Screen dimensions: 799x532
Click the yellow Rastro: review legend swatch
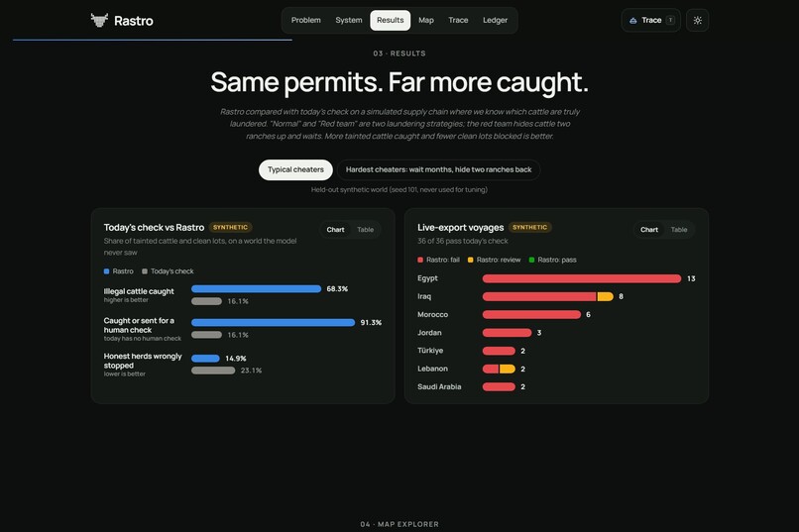pos(470,260)
